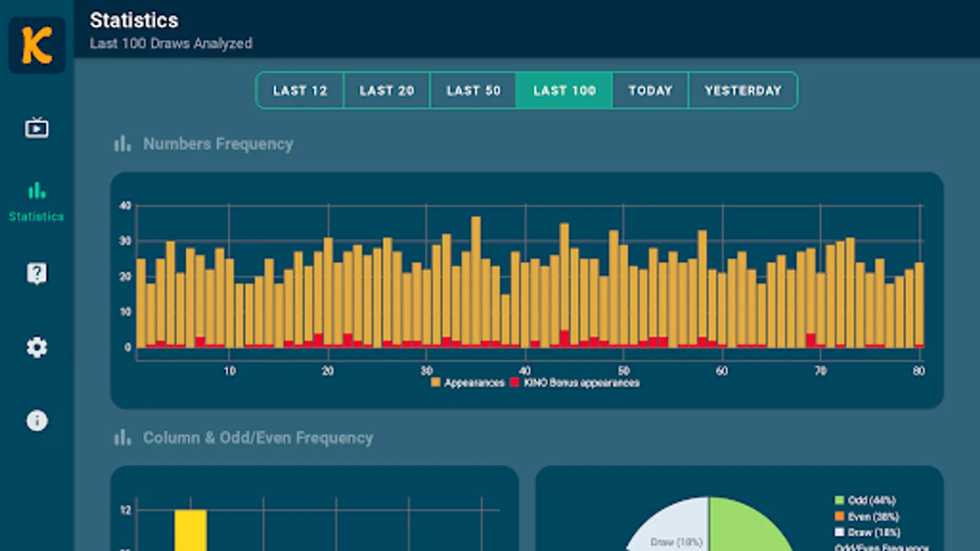Toggle the Odd (44%) legend entry
The image size is (980, 551).
865,500
